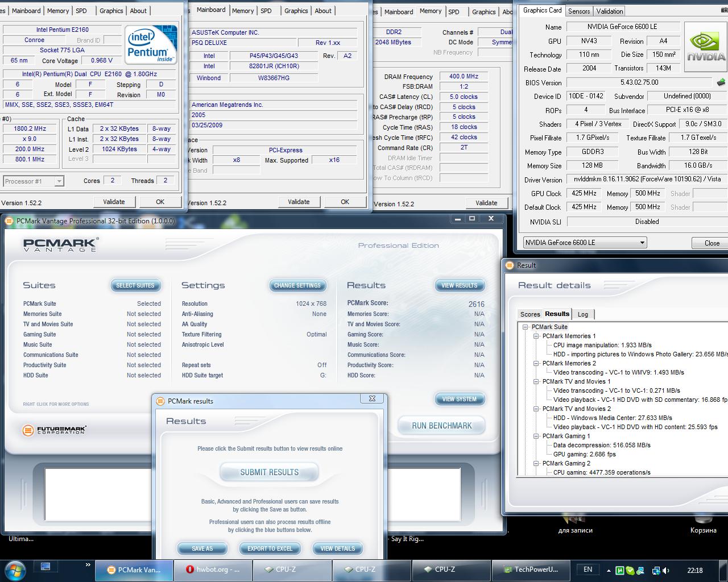Image resolution: width=728 pixels, height=582 pixels.
Task: Click the SELECT SUITES button
Action: [135, 285]
